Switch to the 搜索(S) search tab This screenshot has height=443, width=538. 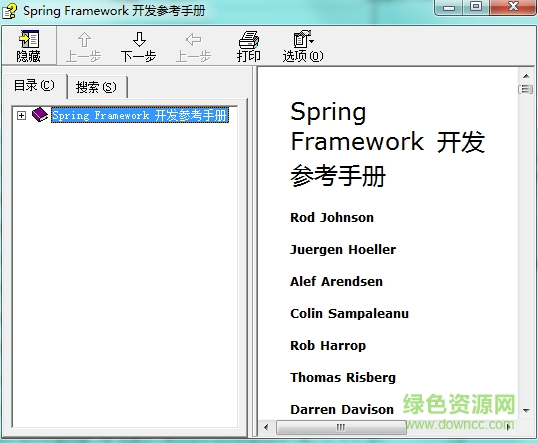(96, 87)
